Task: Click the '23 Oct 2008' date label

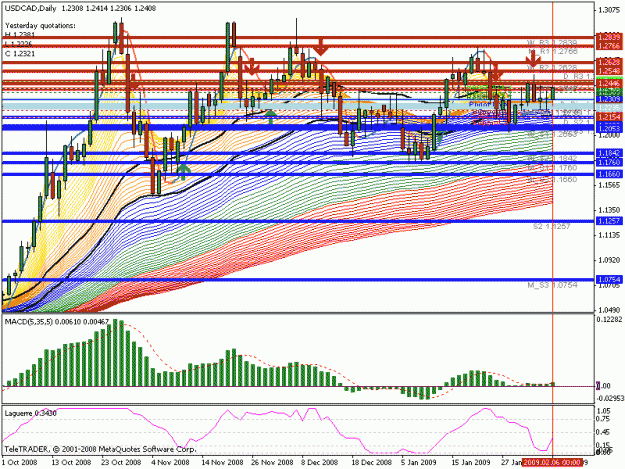Action: pyautogui.click(x=121, y=462)
